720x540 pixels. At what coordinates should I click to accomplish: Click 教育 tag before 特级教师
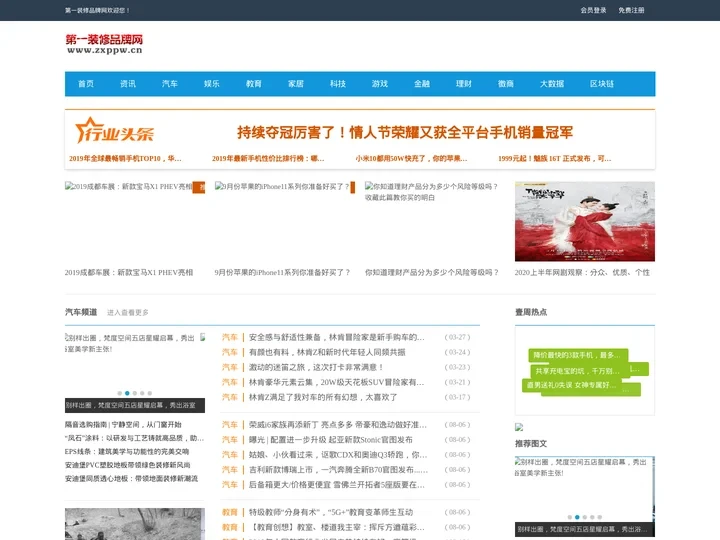(x=230, y=512)
